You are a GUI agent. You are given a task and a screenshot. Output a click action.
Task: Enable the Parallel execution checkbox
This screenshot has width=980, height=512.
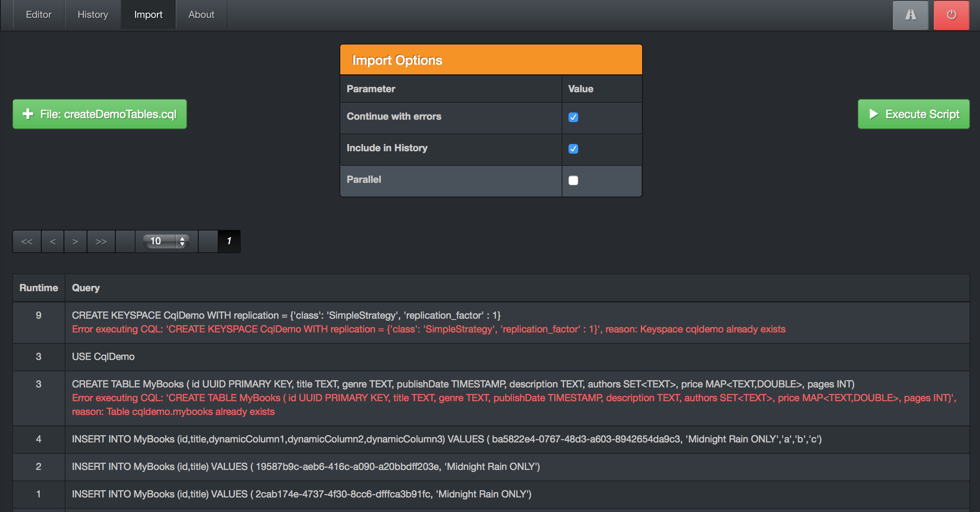(x=573, y=180)
